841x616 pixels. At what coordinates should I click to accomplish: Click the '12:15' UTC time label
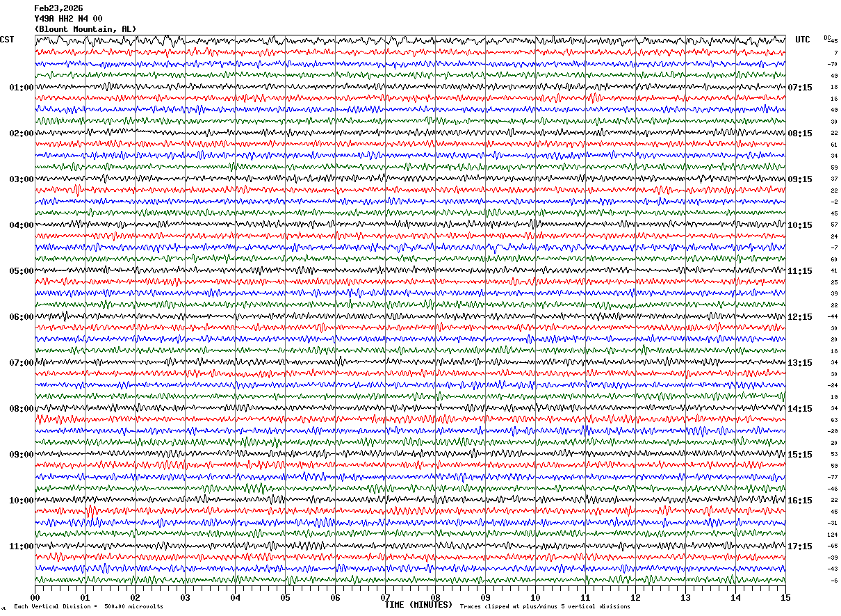(800, 317)
